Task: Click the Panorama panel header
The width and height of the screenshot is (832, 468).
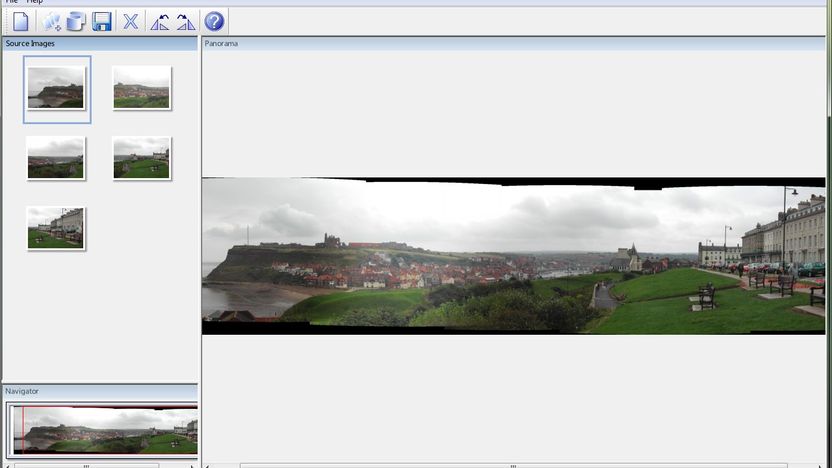Action: (514, 44)
